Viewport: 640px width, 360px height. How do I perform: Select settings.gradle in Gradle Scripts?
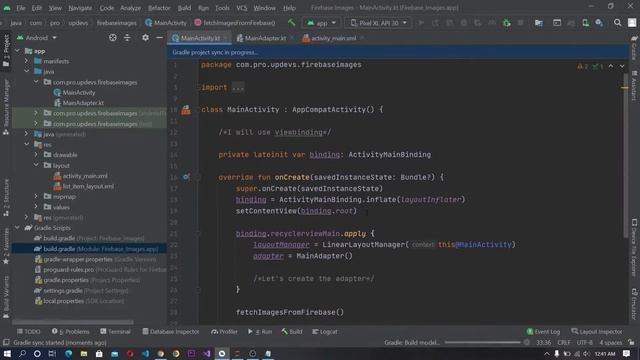tap(81, 291)
